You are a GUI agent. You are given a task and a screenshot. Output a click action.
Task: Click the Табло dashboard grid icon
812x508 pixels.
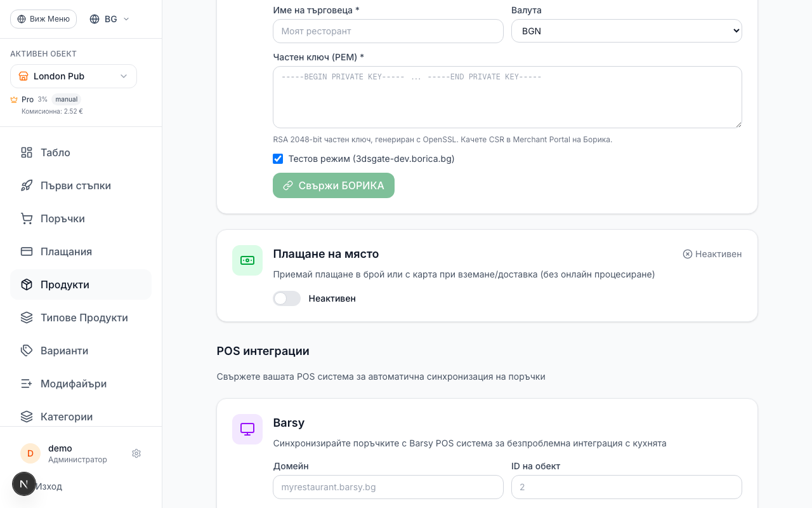point(27,152)
